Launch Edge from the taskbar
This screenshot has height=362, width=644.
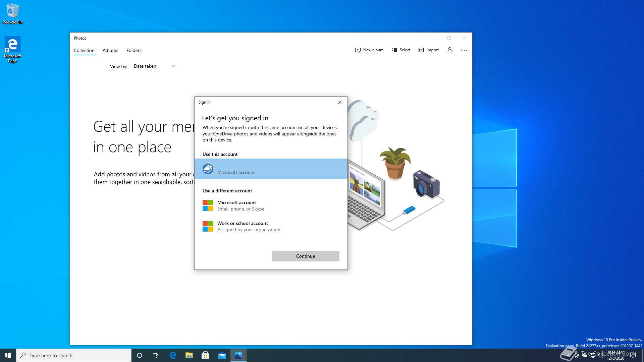pyautogui.click(x=173, y=355)
